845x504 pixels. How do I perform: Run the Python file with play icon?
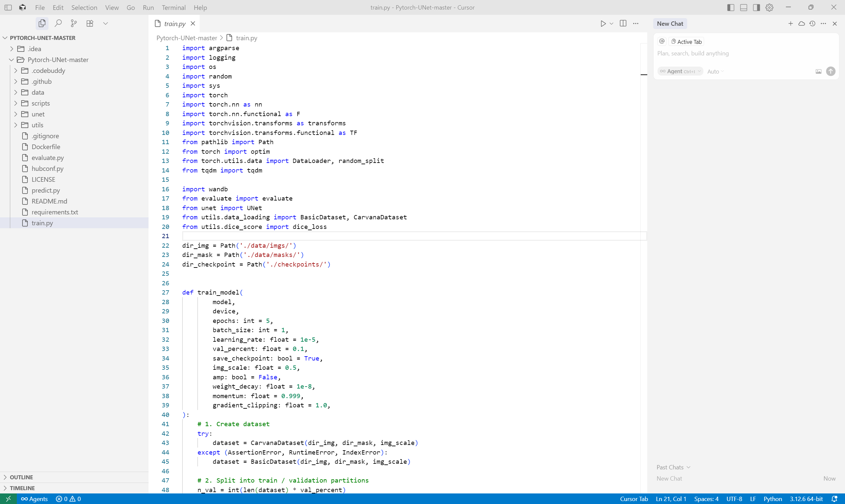point(603,23)
